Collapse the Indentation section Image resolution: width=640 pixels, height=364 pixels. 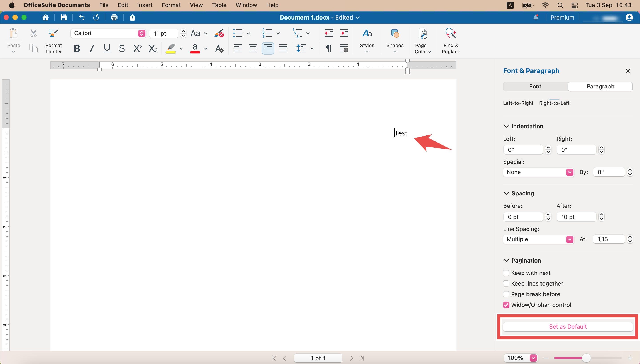point(506,126)
